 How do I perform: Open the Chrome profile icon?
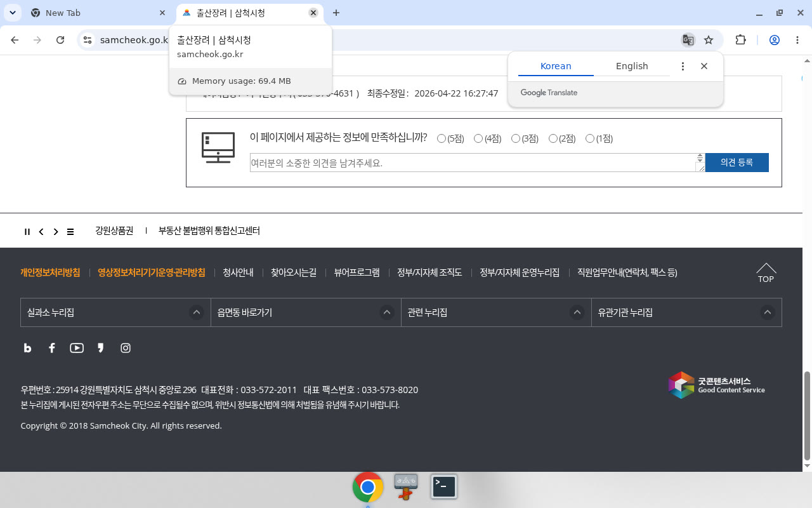774,40
